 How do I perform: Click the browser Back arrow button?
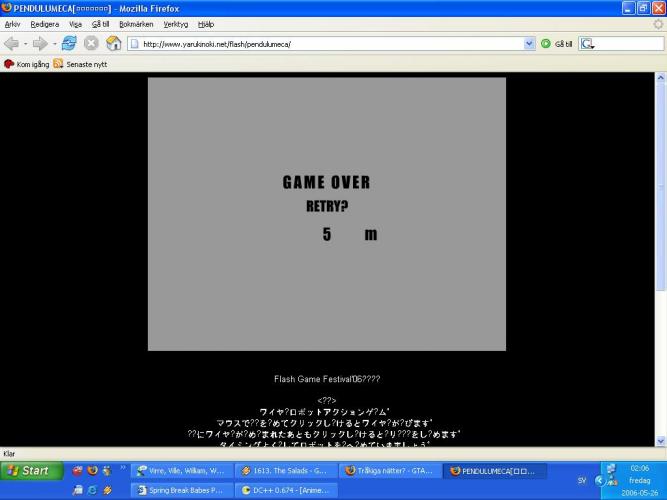click(x=12, y=44)
